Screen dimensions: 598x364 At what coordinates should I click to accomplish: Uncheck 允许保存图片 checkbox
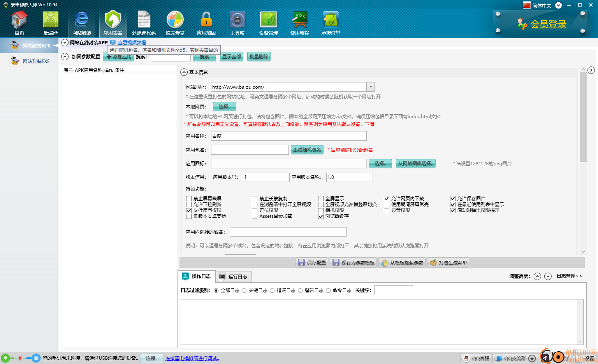pos(453,198)
